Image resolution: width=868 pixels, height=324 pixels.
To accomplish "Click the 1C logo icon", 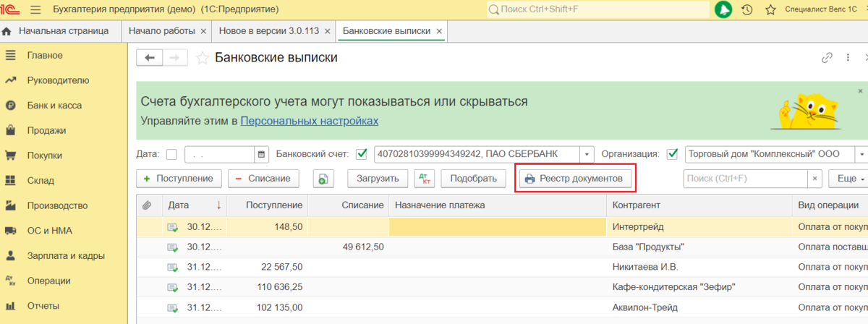I will click(12, 9).
